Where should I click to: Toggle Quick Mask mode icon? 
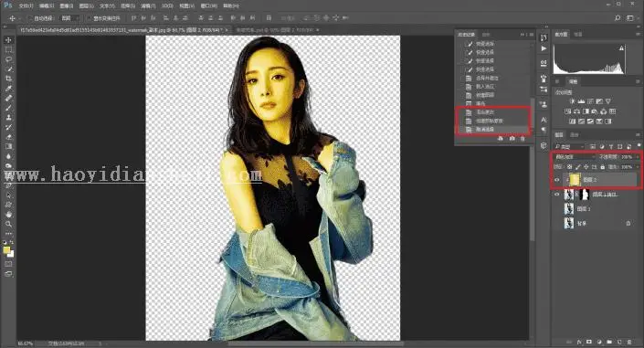[8, 264]
